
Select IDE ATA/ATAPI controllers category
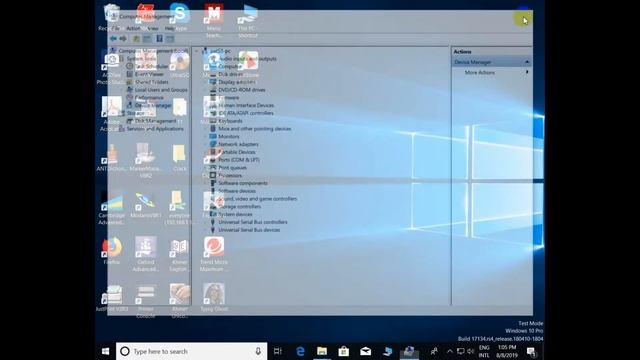[x=246, y=113]
